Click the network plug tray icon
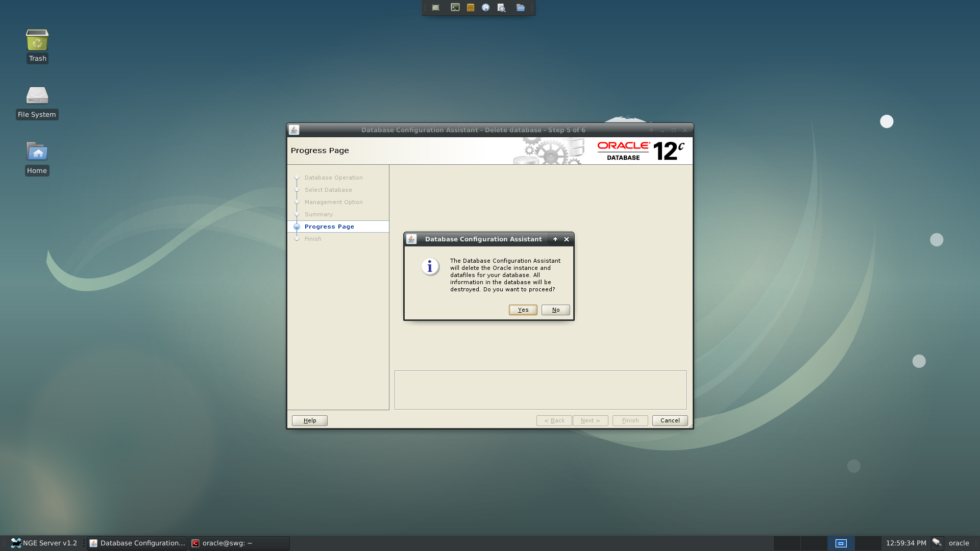 pos(937,542)
